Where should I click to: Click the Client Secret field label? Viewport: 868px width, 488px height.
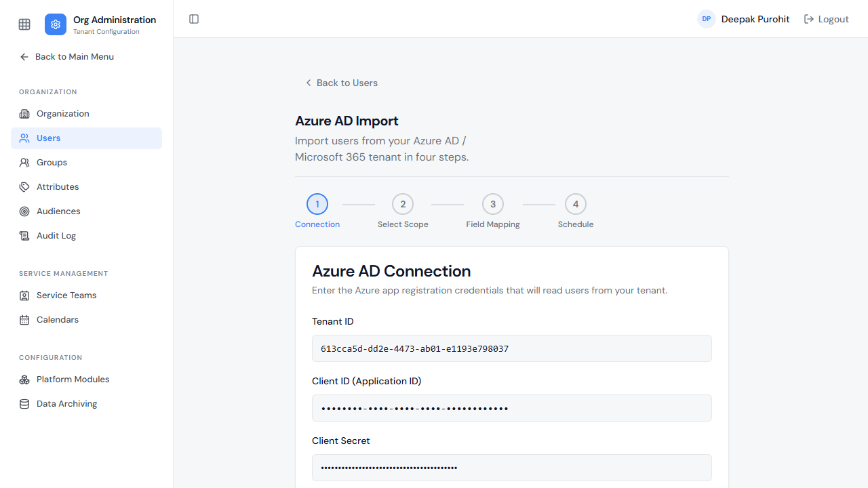click(341, 441)
